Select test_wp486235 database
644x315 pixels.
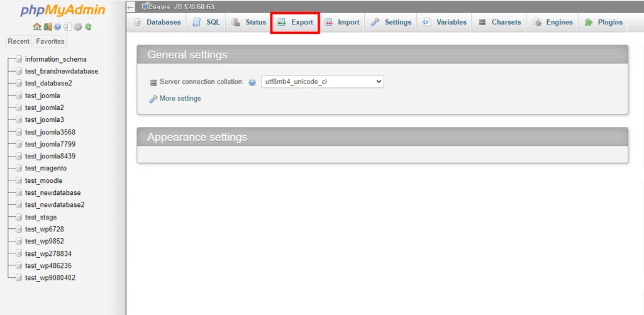(48, 266)
